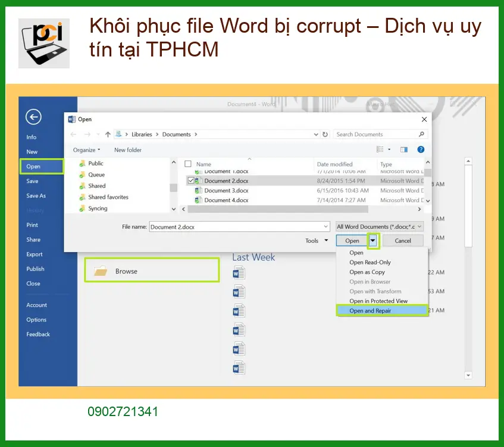The height and width of the screenshot is (447, 504).
Task: Click the search magnifier in Search Documents
Action: coord(421,134)
